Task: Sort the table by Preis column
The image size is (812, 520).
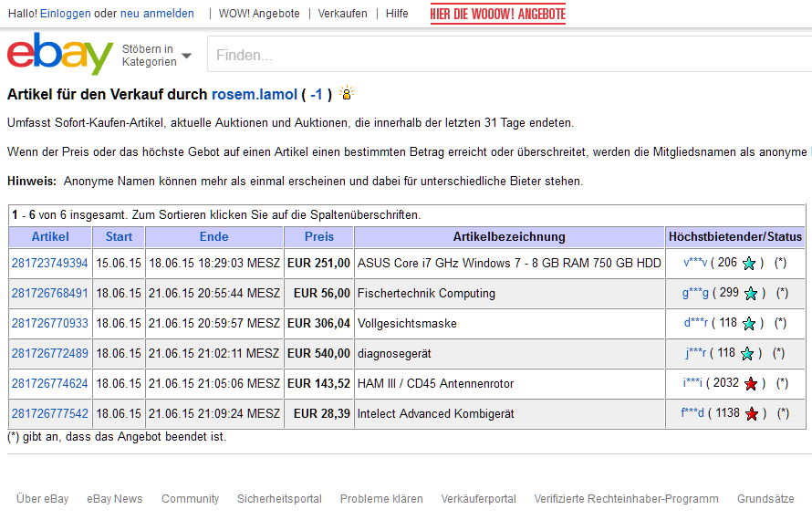Action: pyautogui.click(x=318, y=237)
